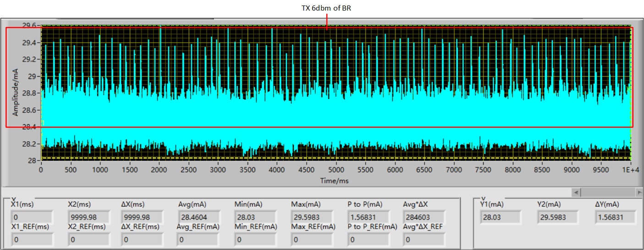
Task: Select the Min(mA) field in statistics panel
Action: point(255,217)
